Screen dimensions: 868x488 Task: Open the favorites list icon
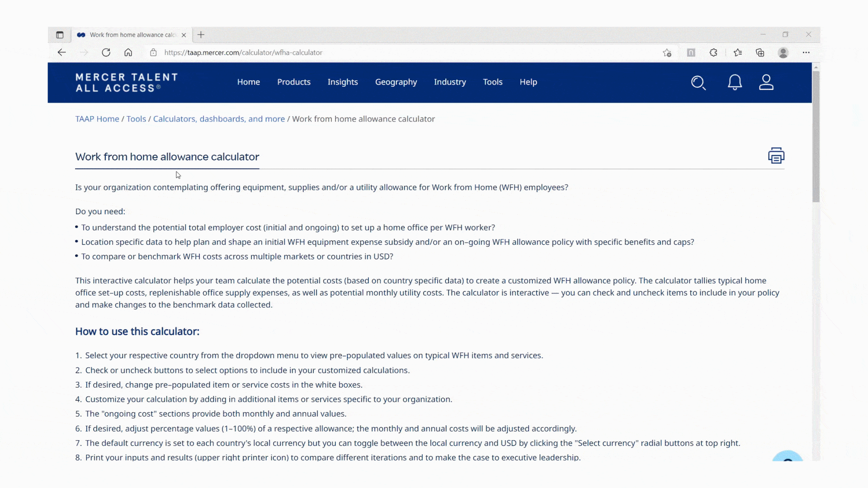pos(738,52)
